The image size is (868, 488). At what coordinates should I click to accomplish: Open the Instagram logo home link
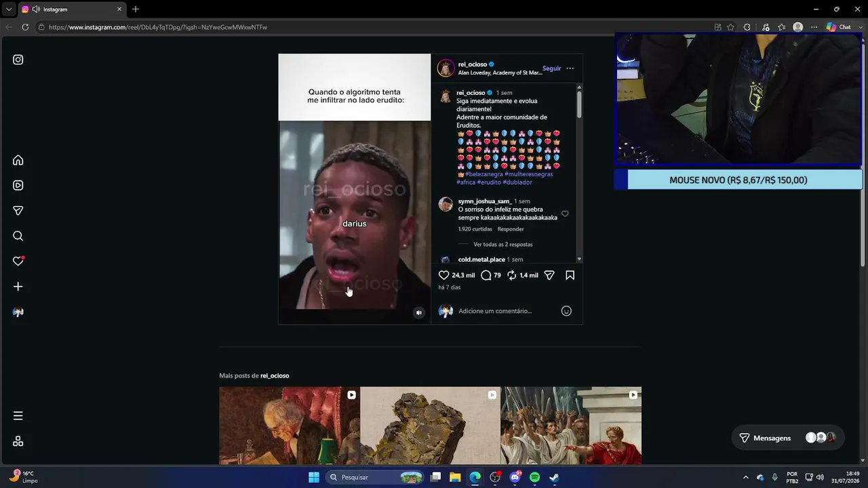tap(18, 60)
